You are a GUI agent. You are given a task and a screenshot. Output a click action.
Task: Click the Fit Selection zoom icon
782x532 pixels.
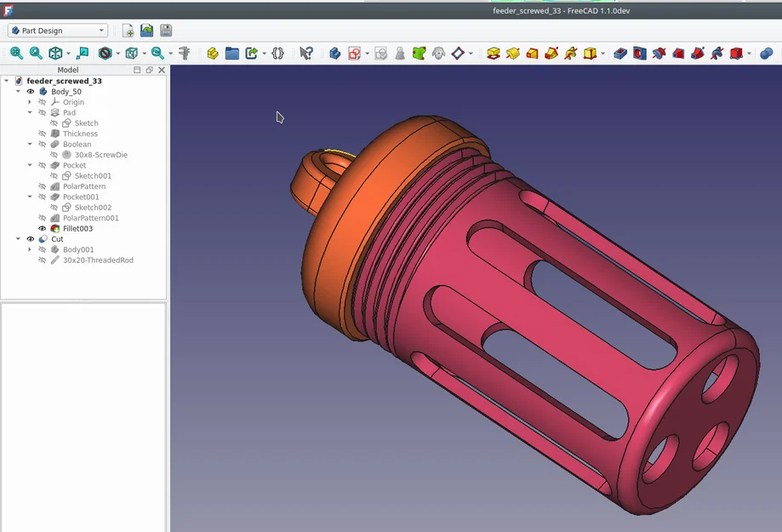[x=36, y=53]
